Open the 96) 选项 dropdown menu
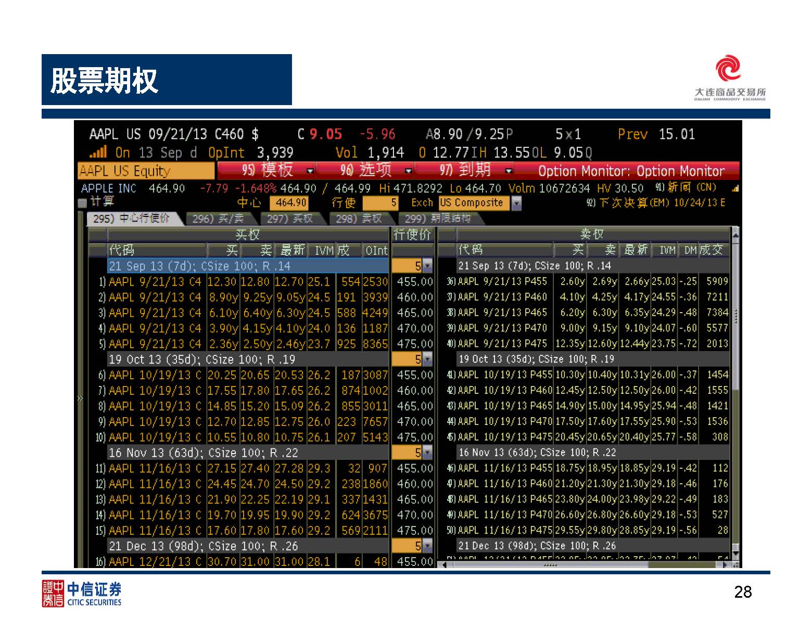The height and width of the screenshot is (644, 812). (409, 171)
